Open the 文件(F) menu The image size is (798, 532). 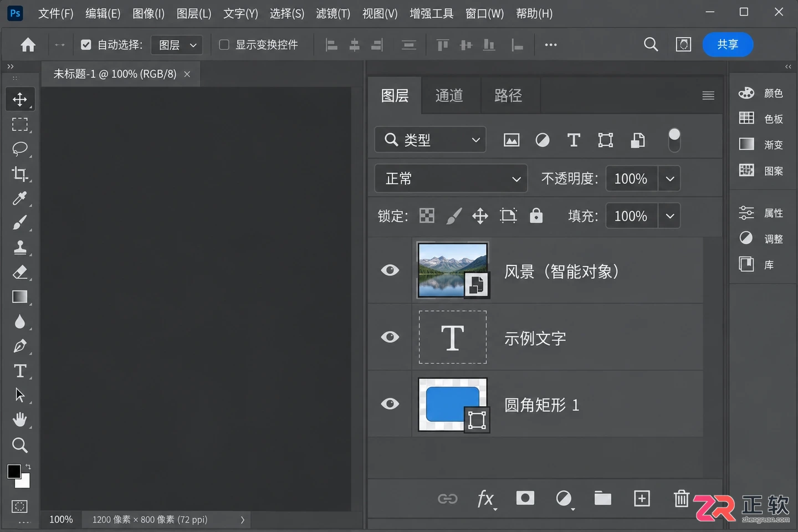coord(55,13)
